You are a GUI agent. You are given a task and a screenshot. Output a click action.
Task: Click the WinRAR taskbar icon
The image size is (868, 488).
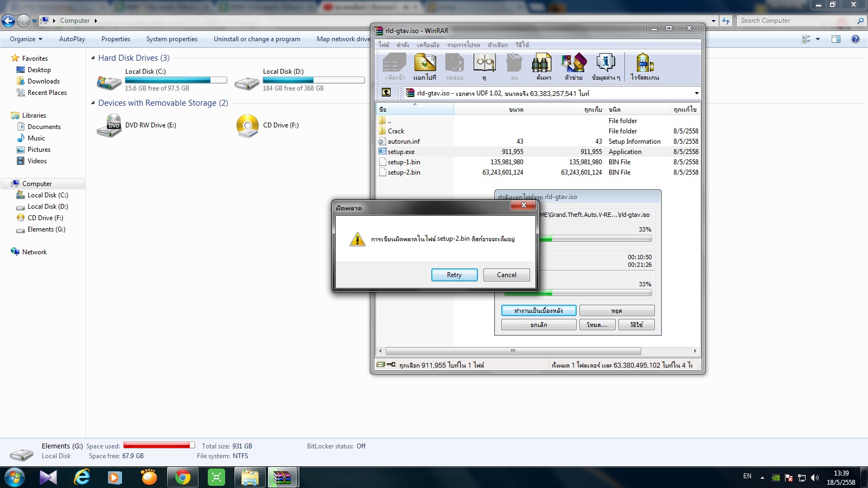(x=282, y=477)
